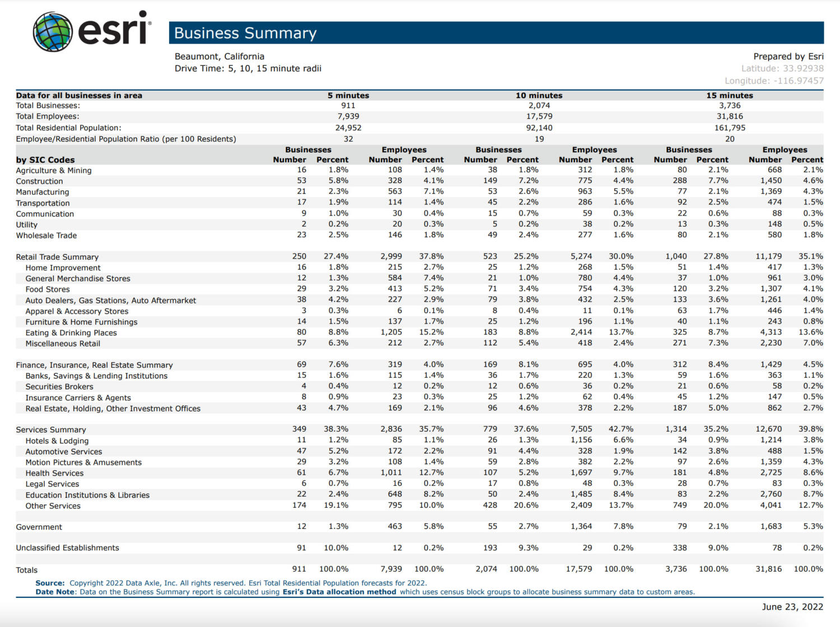Click the "Prepared by Esri" label
840x627 pixels.
tap(788, 56)
